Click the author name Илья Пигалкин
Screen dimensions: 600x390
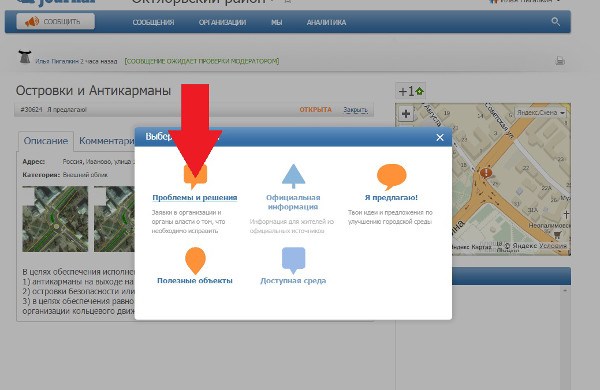57,61
